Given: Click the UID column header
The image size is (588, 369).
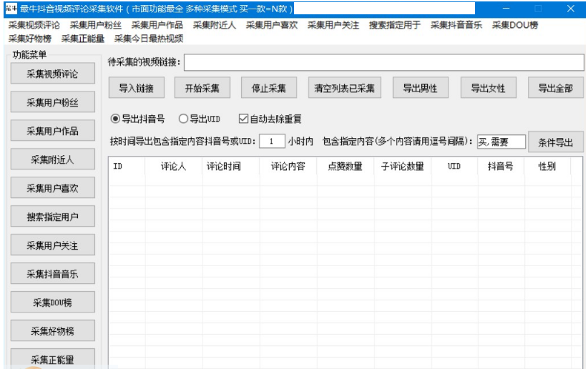Looking at the screenshot, I should pyautogui.click(x=454, y=166).
